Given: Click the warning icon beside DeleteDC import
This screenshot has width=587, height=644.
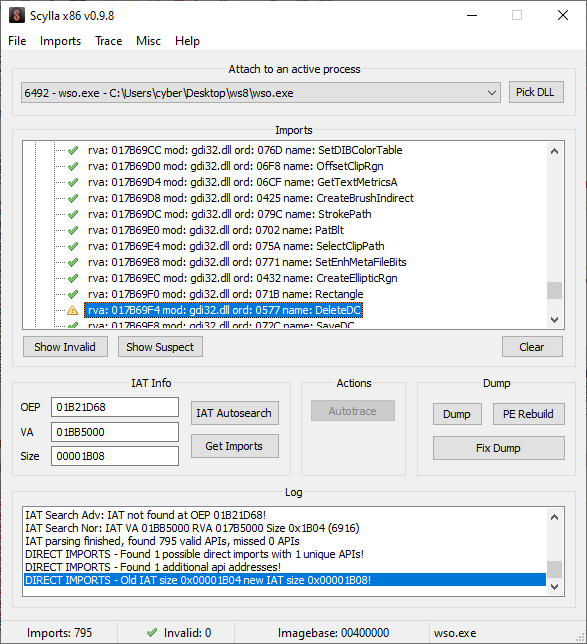Looking at the screenshot, I should (x=72, y=310).
